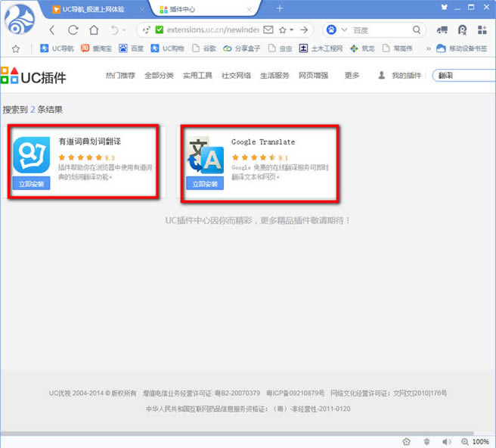Switch to the UC导航 tab
496x448 pixels.
[95, 10]
